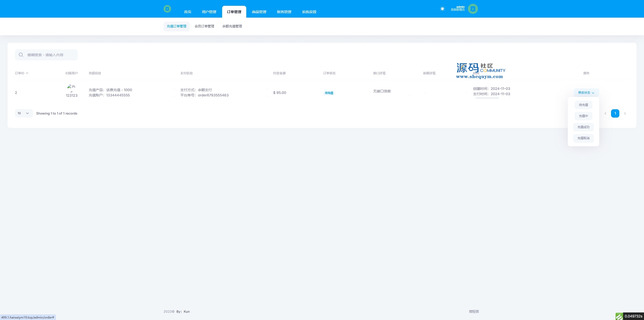The height and width of the screenshot is (320, 644).
Task: Click the green icon at bottom-right corner
Action: [x=619, y=316]
